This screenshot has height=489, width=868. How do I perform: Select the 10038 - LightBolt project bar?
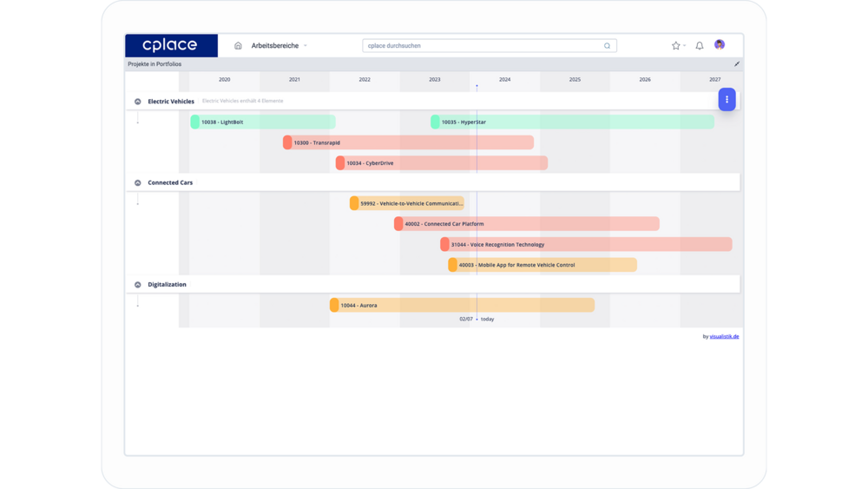263,122
